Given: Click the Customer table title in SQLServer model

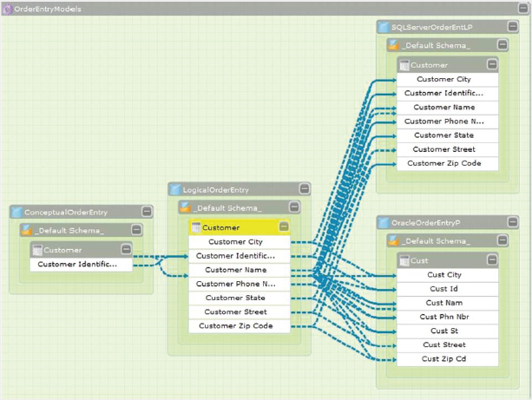Looking at the screenshot, I should point(429,65).
